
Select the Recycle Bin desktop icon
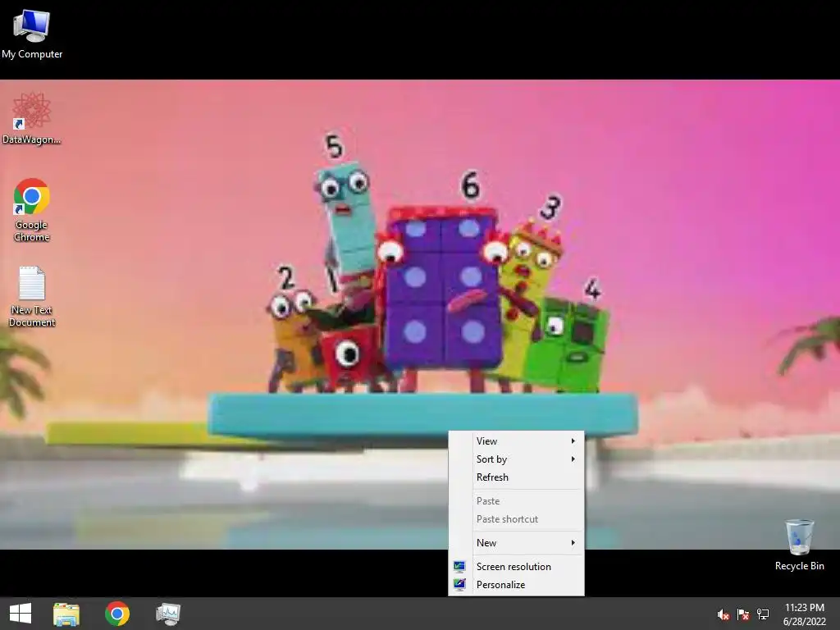click(799, 545)
